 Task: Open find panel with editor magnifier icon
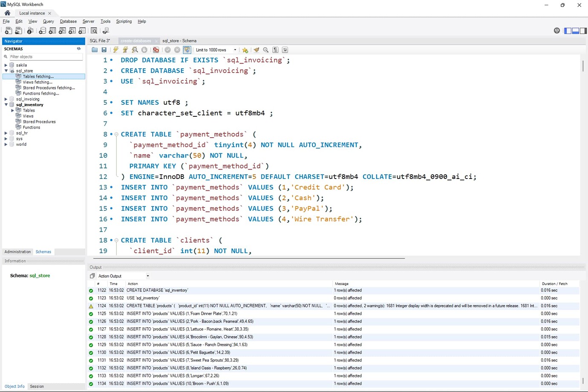pyautogui.click(x=266, y=50)
